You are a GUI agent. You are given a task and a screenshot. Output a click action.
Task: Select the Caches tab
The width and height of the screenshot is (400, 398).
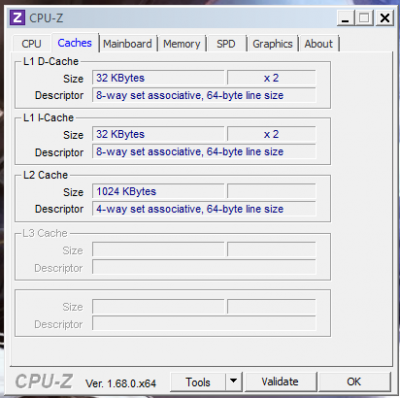pos(75,43)
